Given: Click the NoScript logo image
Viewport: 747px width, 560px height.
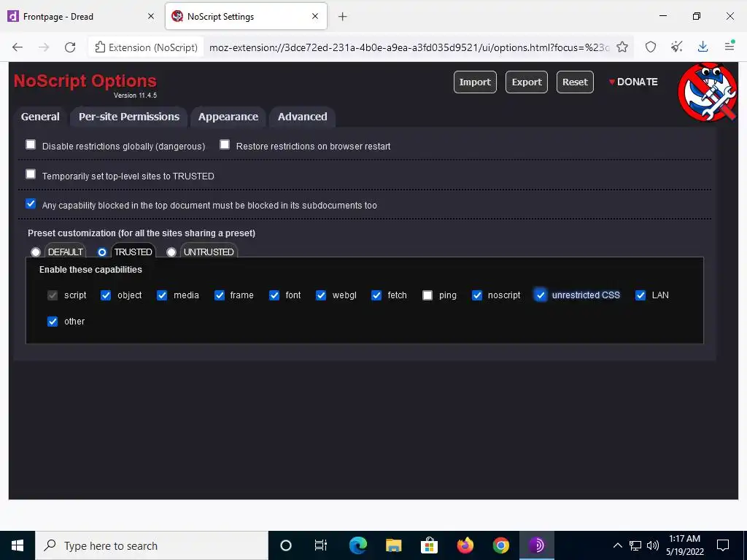Looking at the screenshot, I should 707,91.
